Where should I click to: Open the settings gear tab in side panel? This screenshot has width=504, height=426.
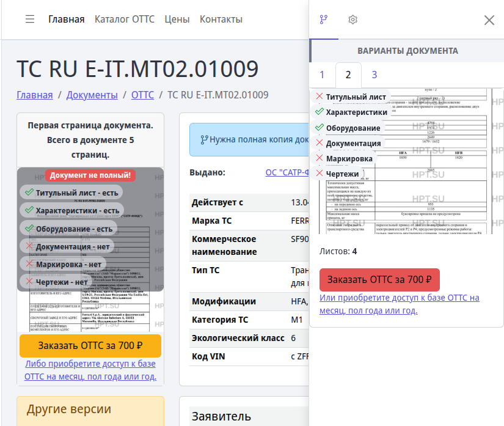[352, 20]
